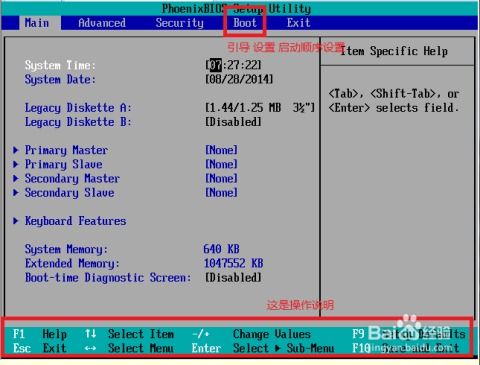Click the Main tab
Image resolution: width=480 pixels, height=365 pixels.
click(x=37, y=23)
